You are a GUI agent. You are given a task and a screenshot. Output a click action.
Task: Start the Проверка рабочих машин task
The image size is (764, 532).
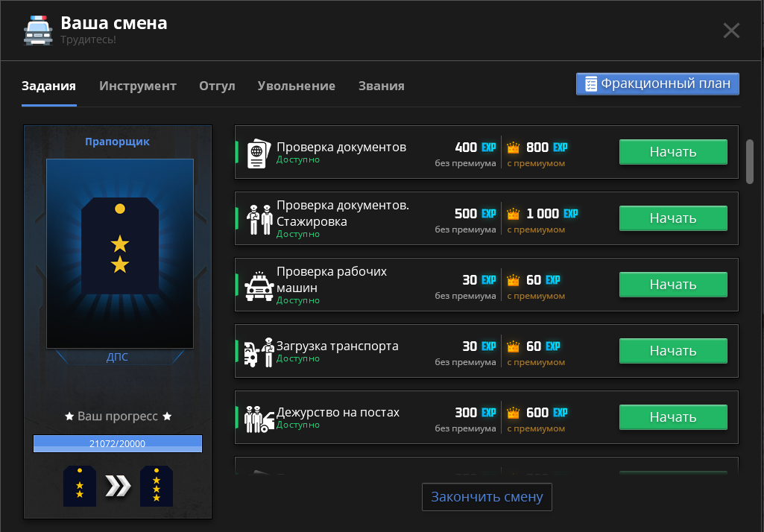[x=673, y=285]
